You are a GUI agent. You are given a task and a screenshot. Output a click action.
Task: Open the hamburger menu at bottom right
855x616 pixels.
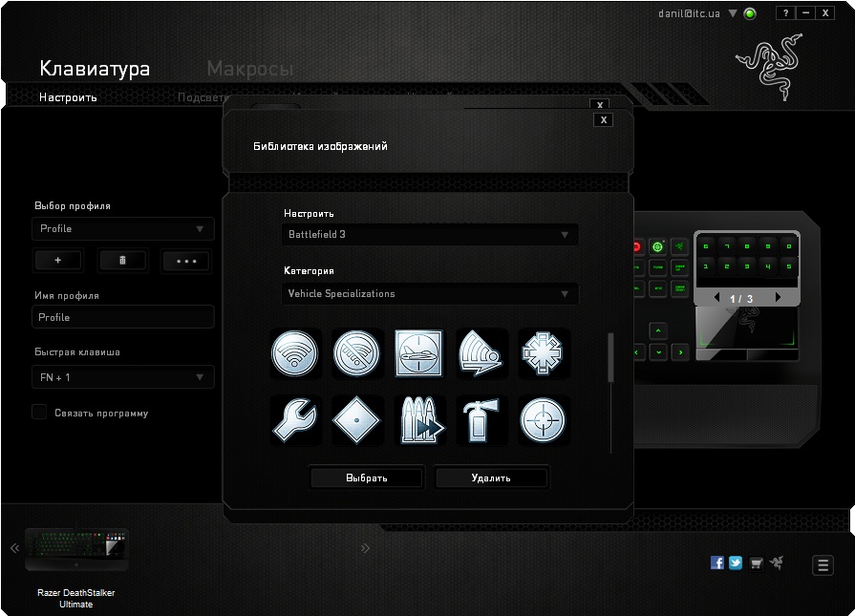823,564
